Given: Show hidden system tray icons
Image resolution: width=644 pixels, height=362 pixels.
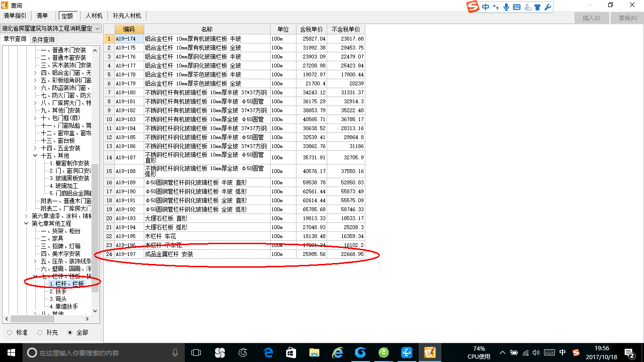Looking at the screenshot, I should [x=503, y=353].
